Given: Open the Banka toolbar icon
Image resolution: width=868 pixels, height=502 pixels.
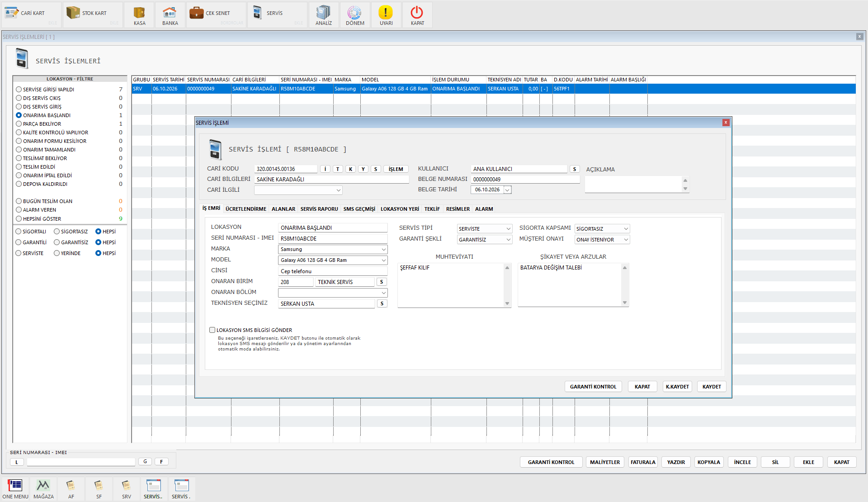Looking at the screenshot, I should point(170,15).
